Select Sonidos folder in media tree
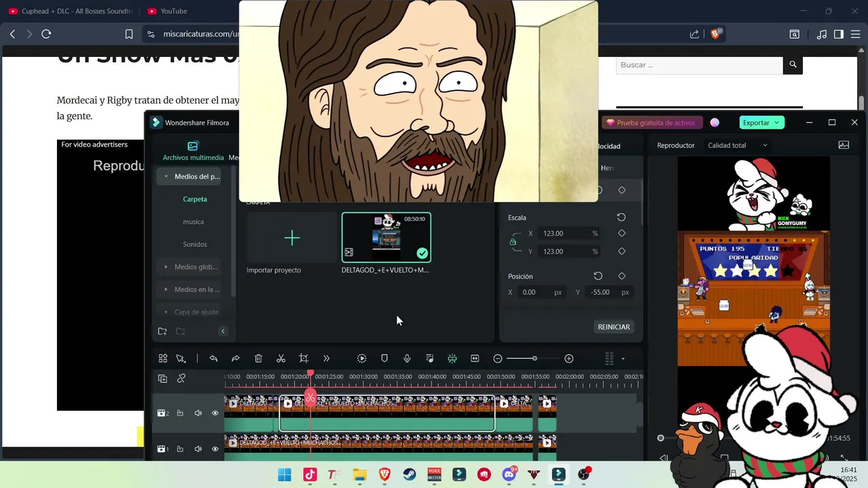Screen dimensions: 868x488 click(195, 244)
